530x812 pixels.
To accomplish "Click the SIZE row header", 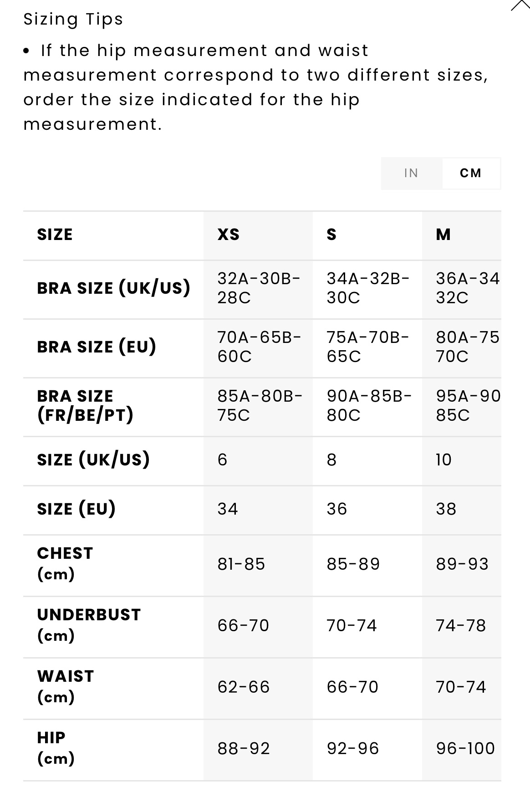I will (55, 235).
